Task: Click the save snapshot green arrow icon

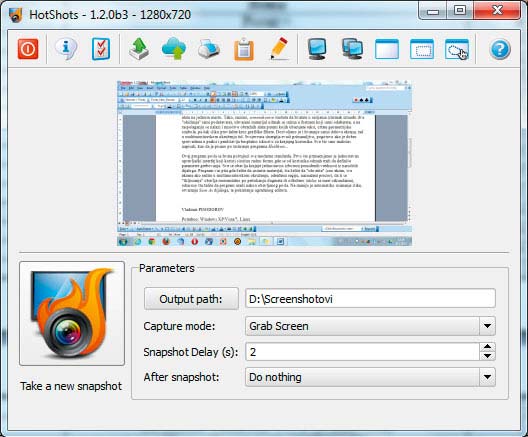Action: (x=139, y=49)
